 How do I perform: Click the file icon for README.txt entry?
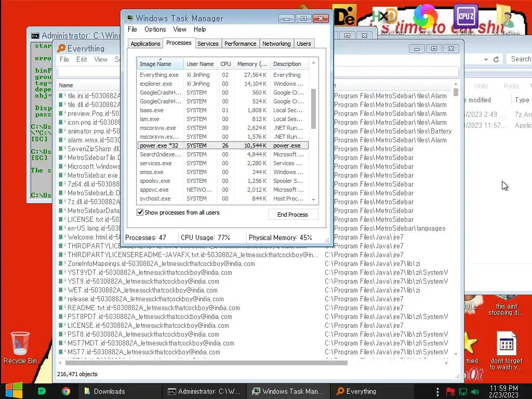coord(62,308)
